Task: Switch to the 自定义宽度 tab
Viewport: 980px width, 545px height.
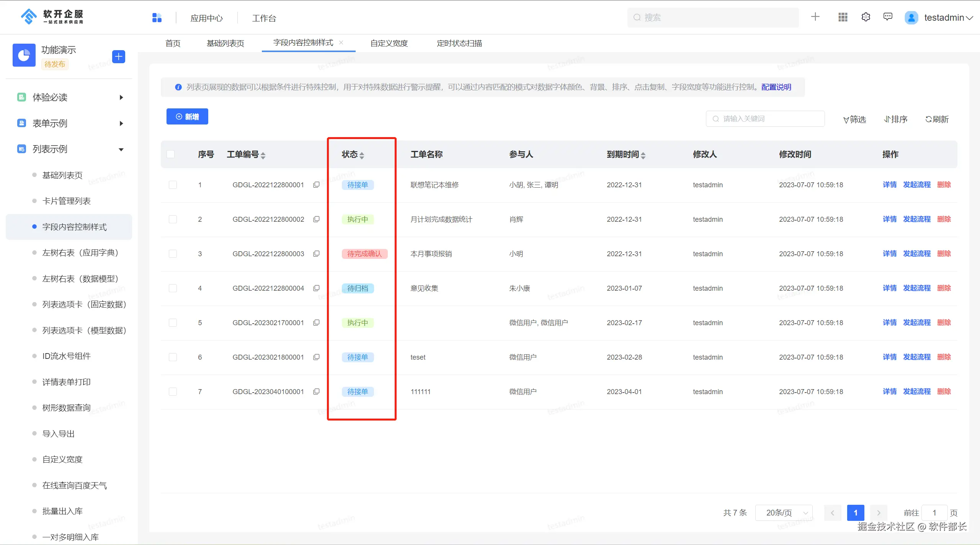Action: (389, 43)
